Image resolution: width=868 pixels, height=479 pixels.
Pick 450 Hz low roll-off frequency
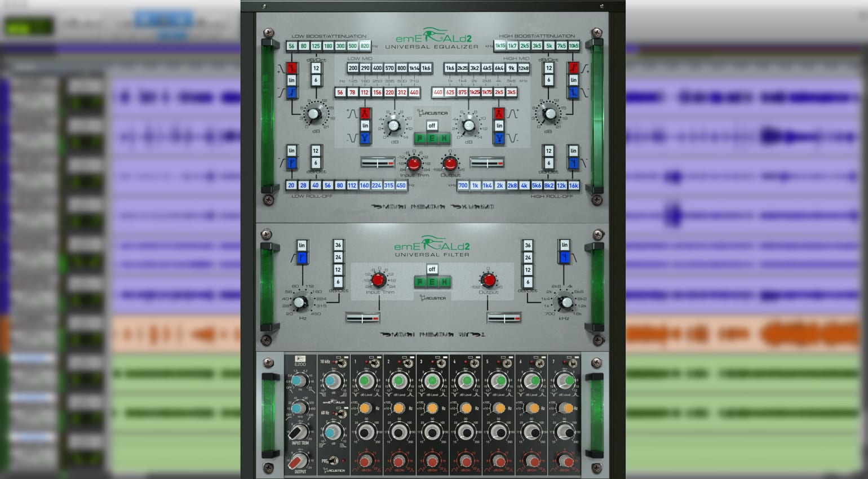[401, 185]
